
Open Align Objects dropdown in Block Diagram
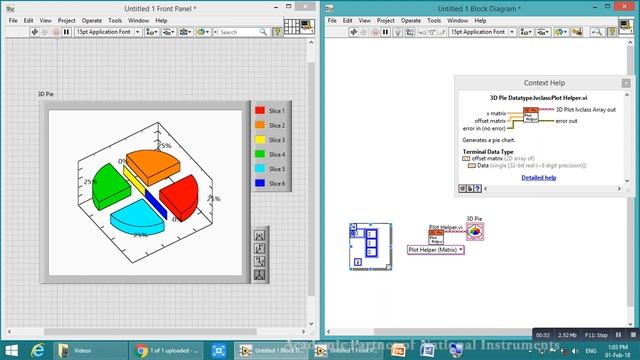[526, 32]
